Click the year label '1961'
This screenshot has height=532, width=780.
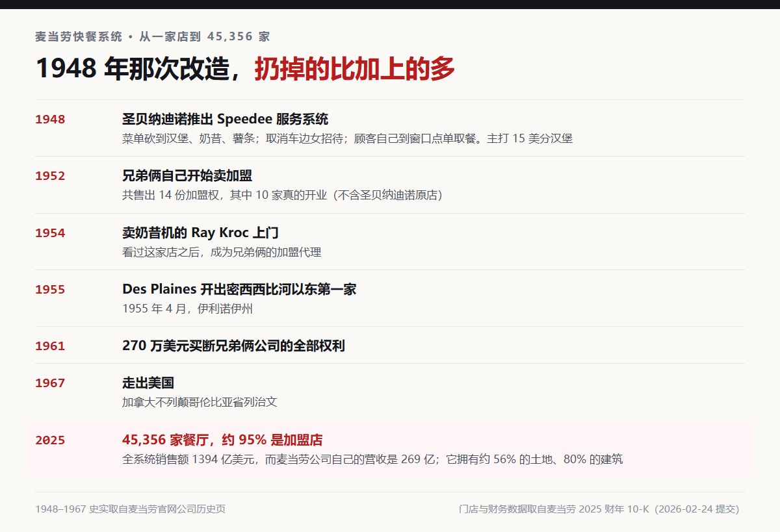coord(50,346)
